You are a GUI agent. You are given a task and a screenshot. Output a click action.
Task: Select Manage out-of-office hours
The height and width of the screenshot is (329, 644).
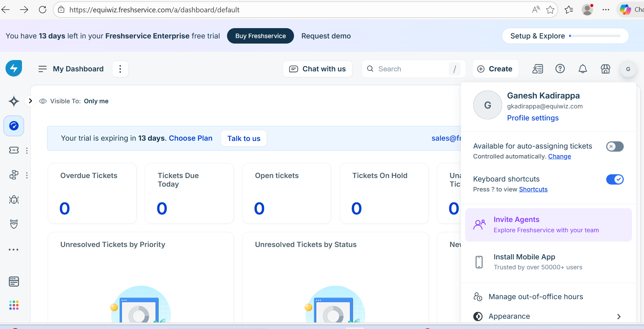click(535, 297)
